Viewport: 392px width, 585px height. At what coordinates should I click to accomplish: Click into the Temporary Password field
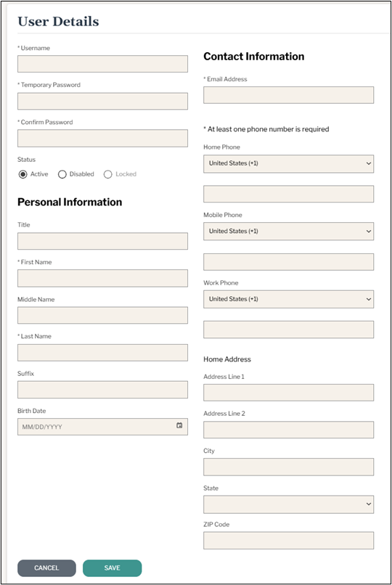(x=102, y=101)
